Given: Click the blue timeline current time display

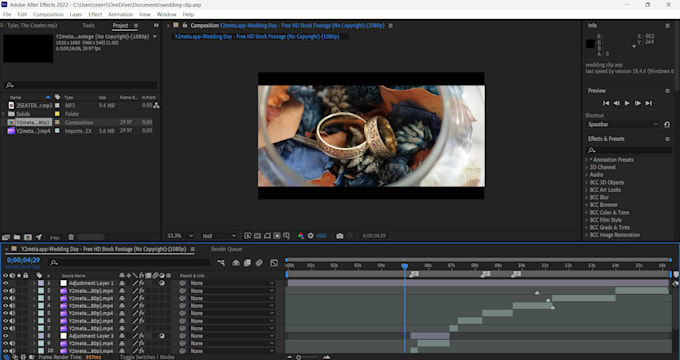Looking at the screenshot, I should [x=23, y=260].
